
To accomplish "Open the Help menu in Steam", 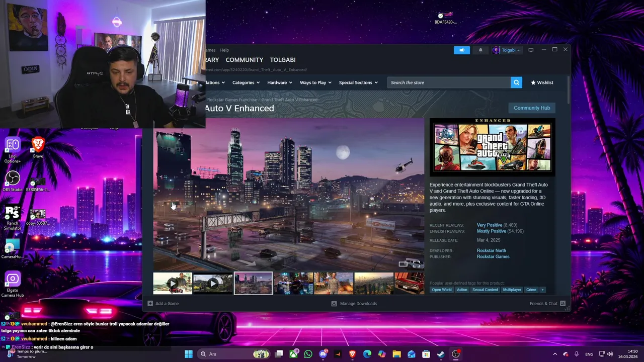I will (x=224, y=50).
